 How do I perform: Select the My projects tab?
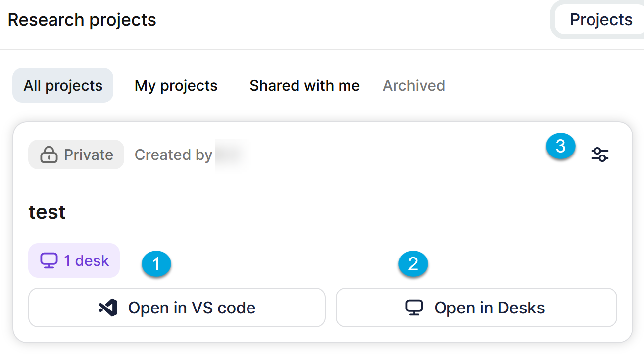click(176, 85)
